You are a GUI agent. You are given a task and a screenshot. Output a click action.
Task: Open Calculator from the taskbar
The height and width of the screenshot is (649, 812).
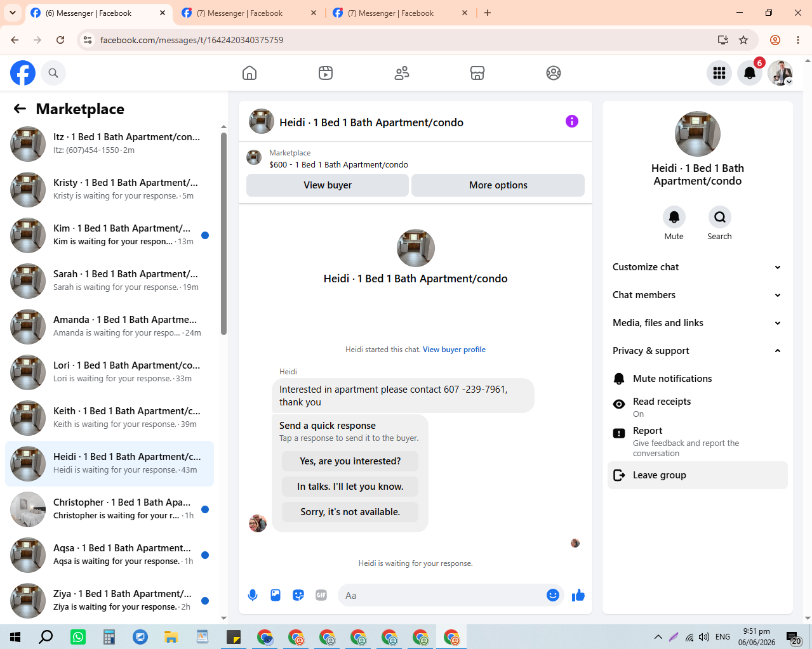pos(109,637)
